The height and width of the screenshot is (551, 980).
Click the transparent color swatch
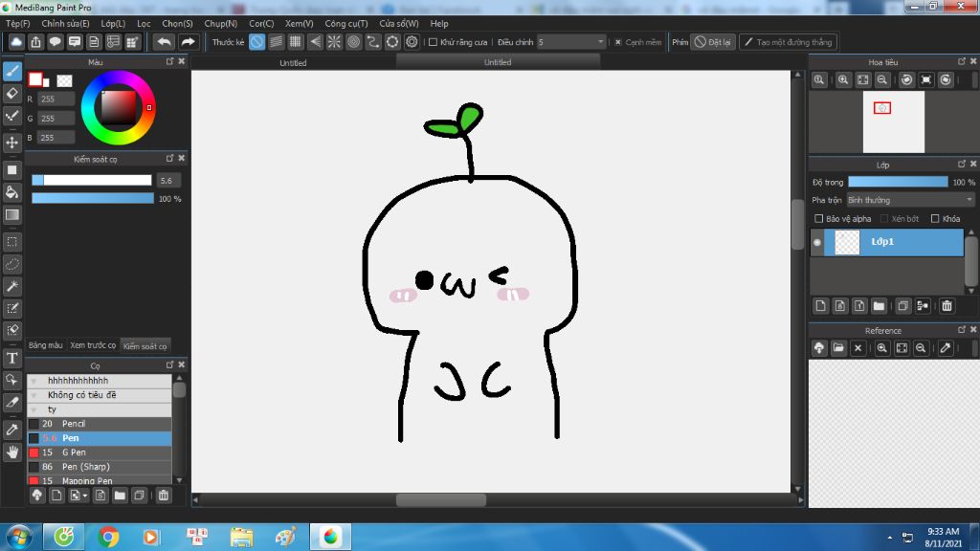[x=64, y=80]
